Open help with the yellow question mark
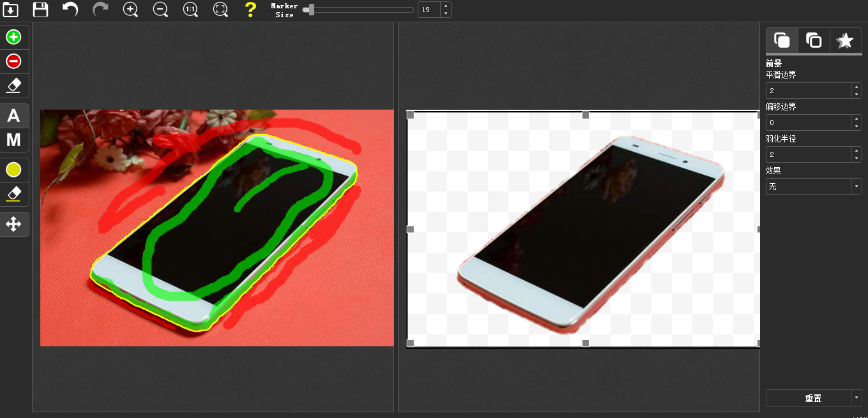868x418 pixels. tap(250, 10)
